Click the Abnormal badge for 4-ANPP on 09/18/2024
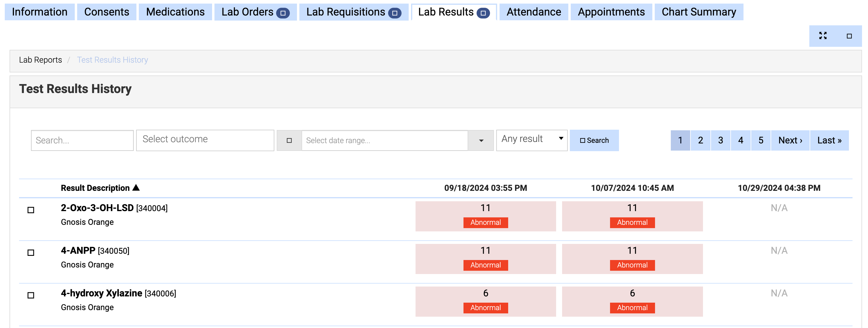Image resolution: width=868 pixels, height=328 pixels. (485, 265)
